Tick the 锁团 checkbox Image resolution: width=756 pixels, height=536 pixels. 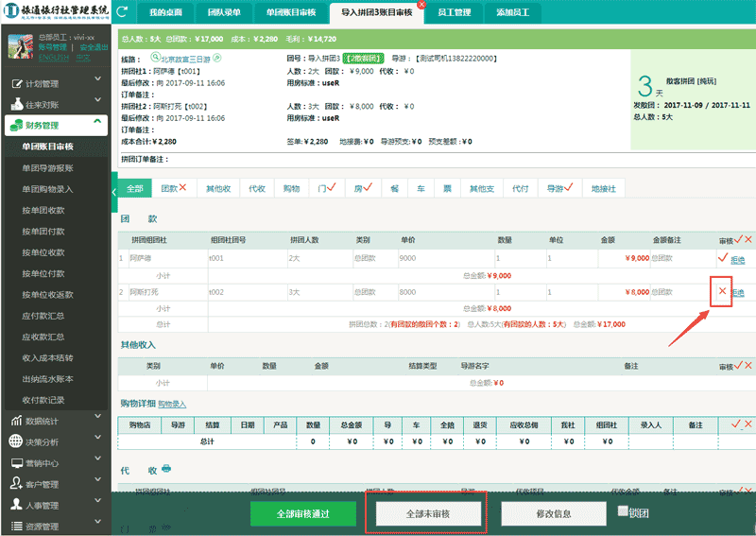tap(623, 510)
